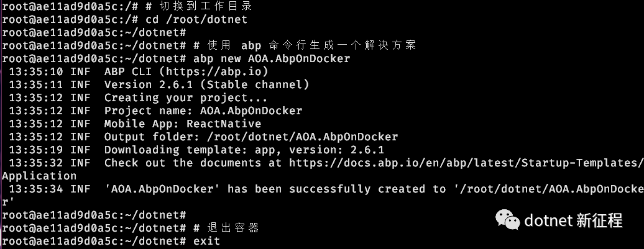The image size is (644, 249).
Task: Click the 'Version 2.6.1 (Stable channel)' text
Action: [206, 84]
